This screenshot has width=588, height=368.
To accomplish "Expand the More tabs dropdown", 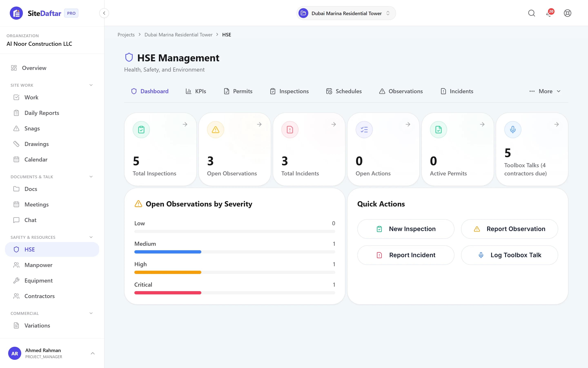I will coord(545,91).
